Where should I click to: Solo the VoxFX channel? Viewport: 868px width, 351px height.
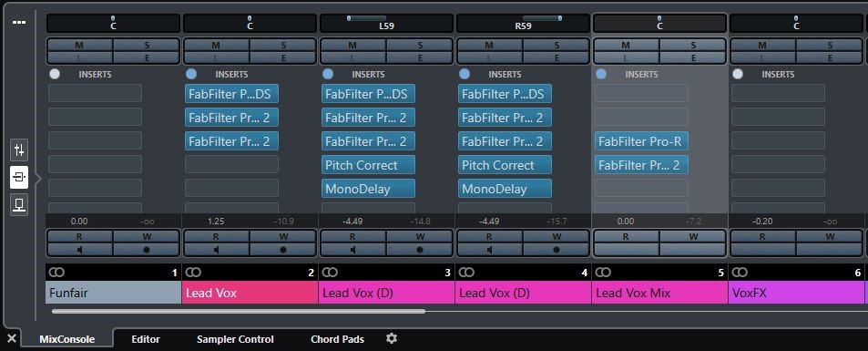click(x=830, y=45)
